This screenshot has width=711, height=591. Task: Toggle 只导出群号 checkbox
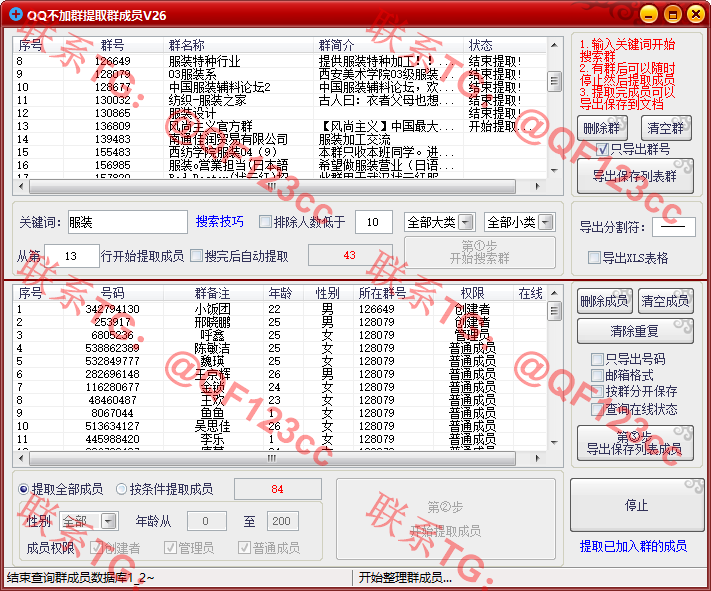pyautogui.click(x=602, y=149)
